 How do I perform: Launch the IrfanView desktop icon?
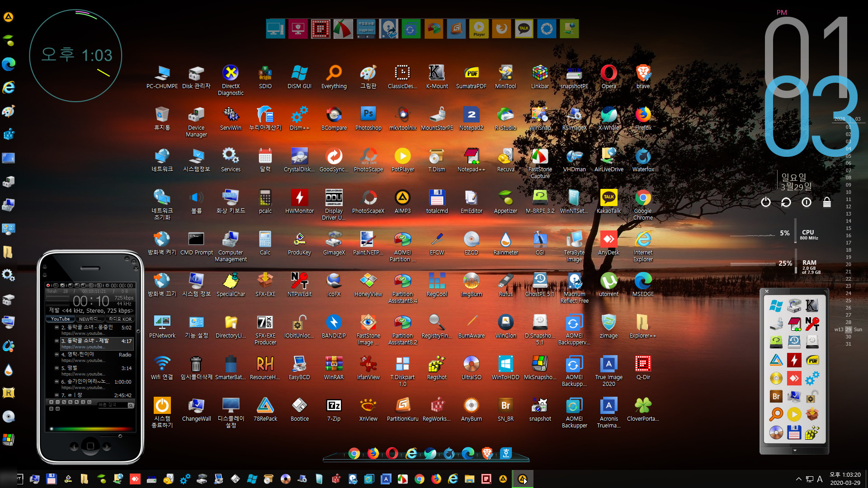368,368
